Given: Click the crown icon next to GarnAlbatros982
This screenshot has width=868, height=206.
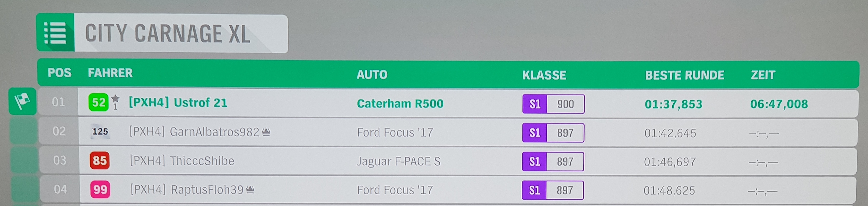Looking at the screenshot, I should [x=266, y=132].
